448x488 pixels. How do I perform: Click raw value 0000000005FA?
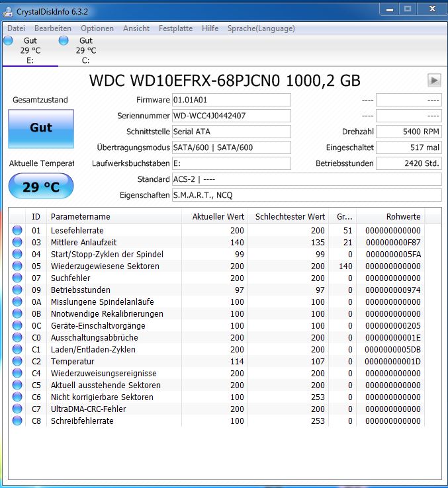(x=393, y=255)
